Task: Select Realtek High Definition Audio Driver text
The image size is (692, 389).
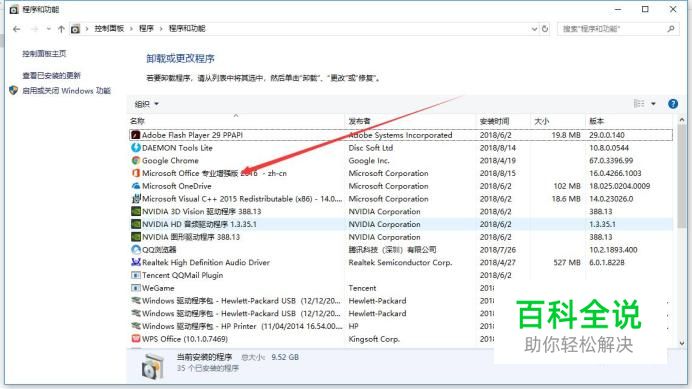Action: pyautogui.click(x=206, y=262)
